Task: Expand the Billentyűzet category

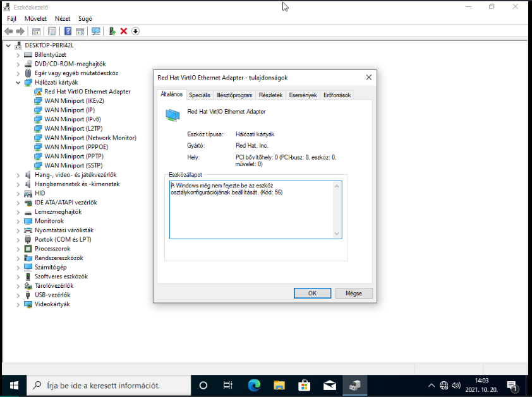Action: [18, 54]
